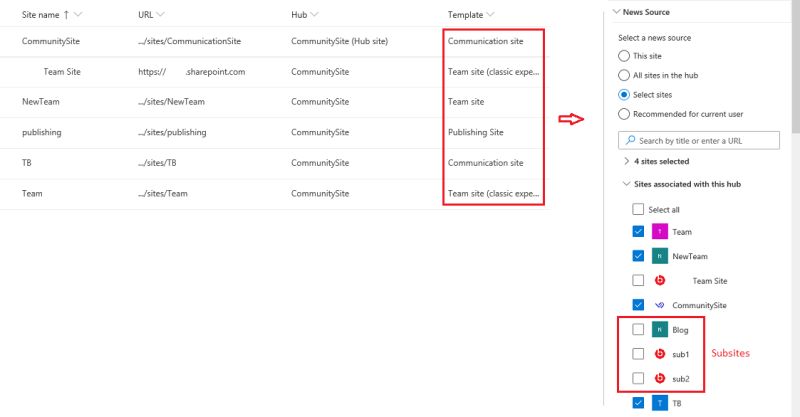Uncheck the NewTeam checkbox
Screen dimensions: 800x417
(x=638, y=256)
